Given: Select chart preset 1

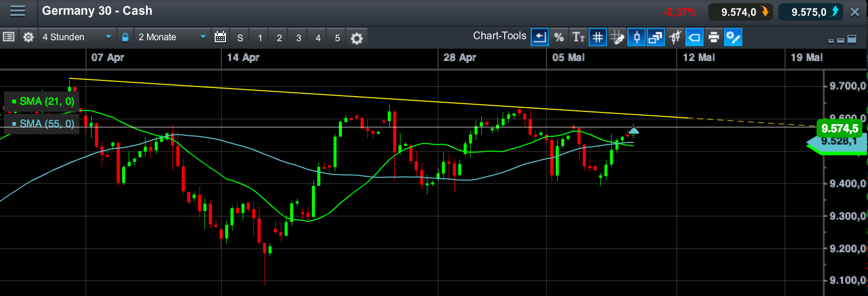Looking at the screenshot, I should coord(260,38).
